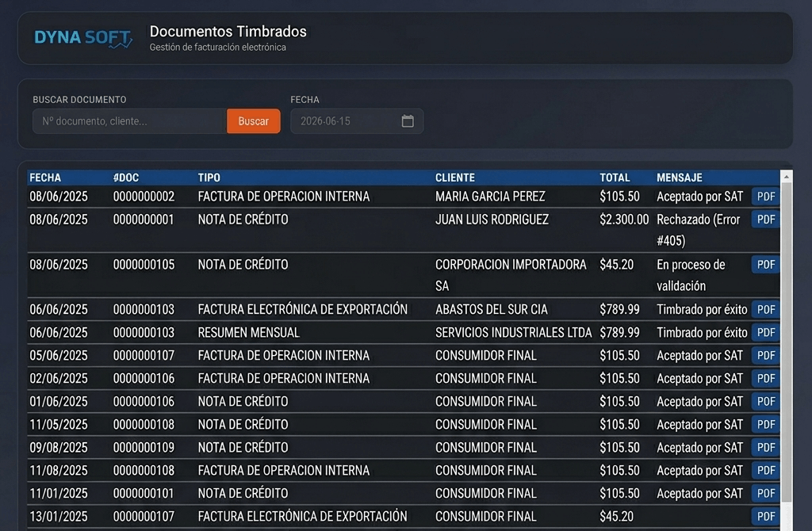The image size is (812, 531).
Task: Click the calendar icon in date field
Action: click(408, 121)
